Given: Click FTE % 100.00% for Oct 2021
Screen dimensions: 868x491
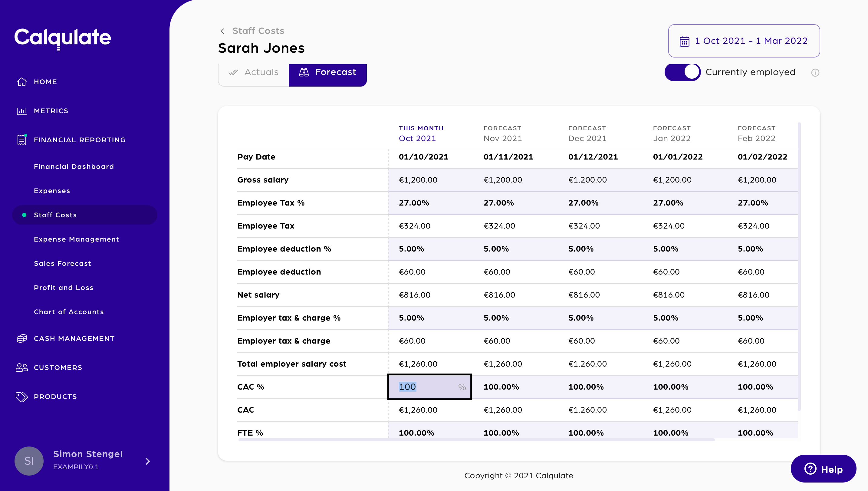Looking at the screenshot, I should pos(417,433).
